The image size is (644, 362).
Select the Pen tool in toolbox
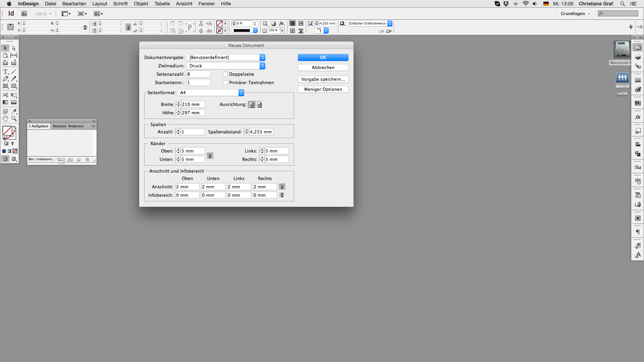tap(5, 79)
